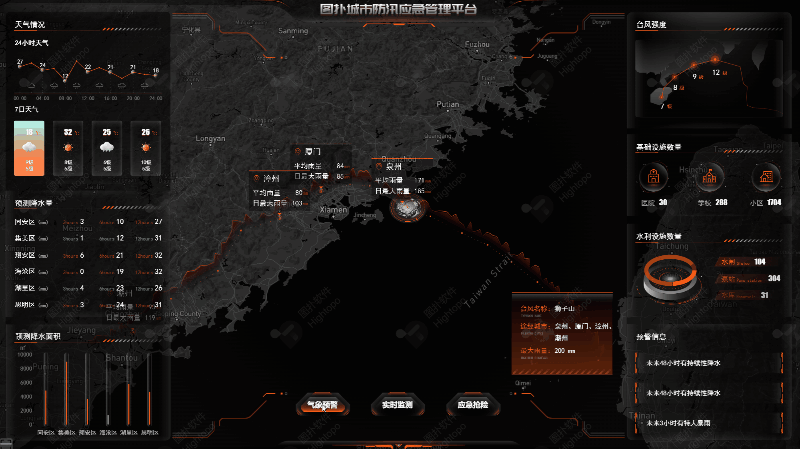
Task: Click the location pin beside 漳州 label
Action: click(257, 178)
